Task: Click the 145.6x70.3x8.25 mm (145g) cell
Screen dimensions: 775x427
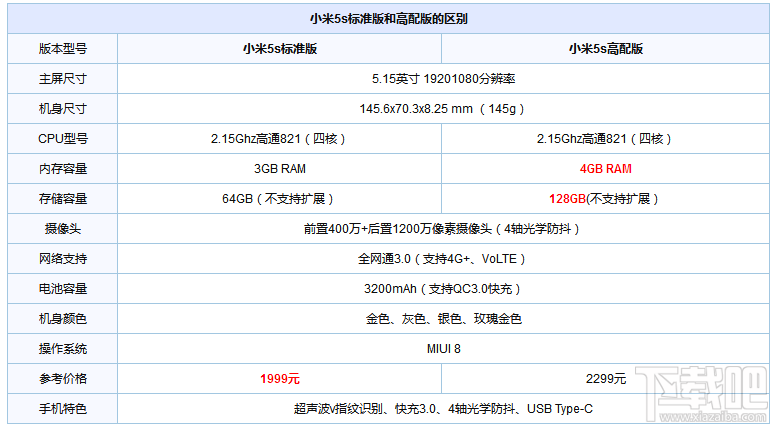Action: pos(442,109)
